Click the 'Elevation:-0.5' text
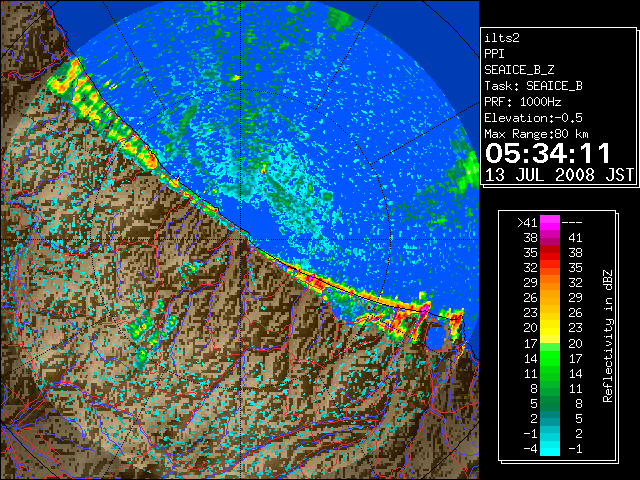The width and height of the screenshot is (640, 480). tap(533, 118)
